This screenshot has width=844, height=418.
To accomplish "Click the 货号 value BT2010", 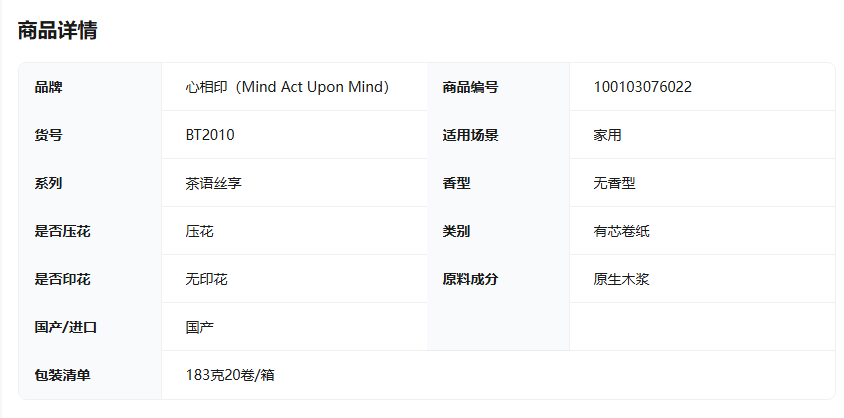I will [x=210, y=135].
